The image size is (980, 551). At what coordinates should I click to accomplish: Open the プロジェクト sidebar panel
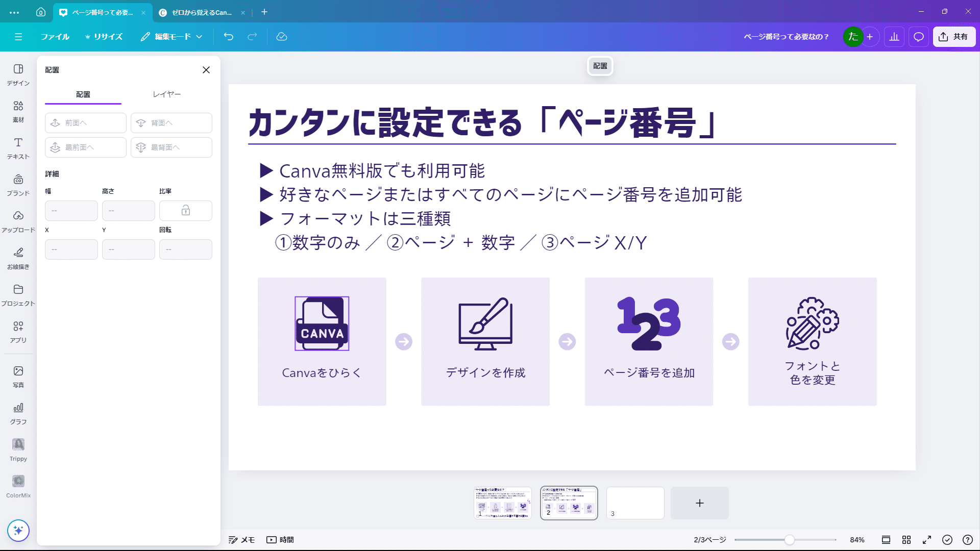[18, 295]
